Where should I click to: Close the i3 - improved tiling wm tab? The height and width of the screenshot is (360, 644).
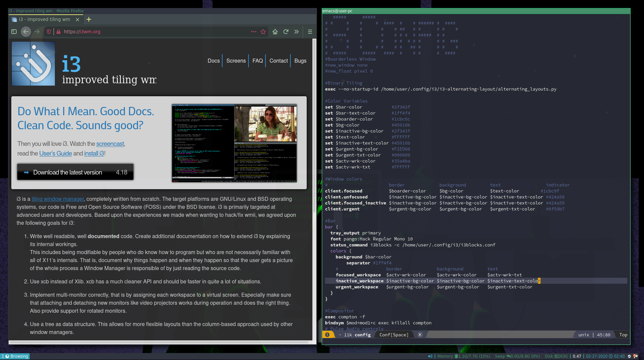tap(78, 20)
